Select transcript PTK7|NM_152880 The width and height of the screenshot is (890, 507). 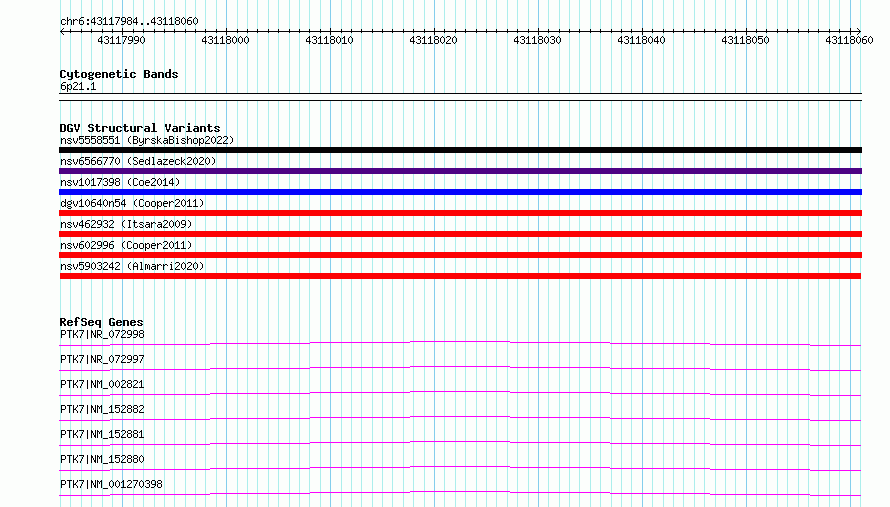(102, 459)
